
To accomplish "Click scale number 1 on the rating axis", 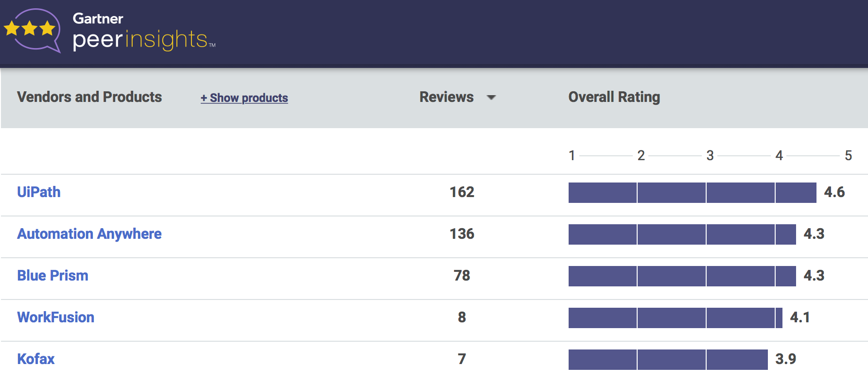I will 572,155.
